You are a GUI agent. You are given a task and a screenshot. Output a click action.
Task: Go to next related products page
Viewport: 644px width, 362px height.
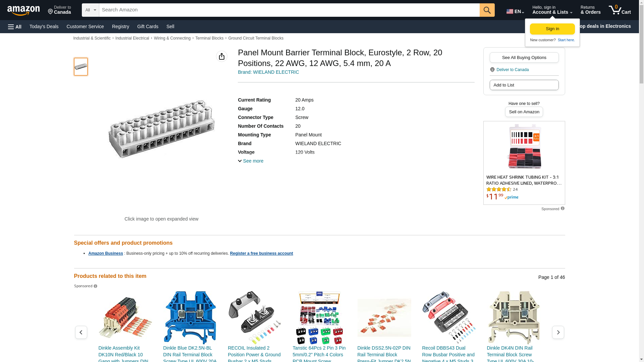point(558,332)
